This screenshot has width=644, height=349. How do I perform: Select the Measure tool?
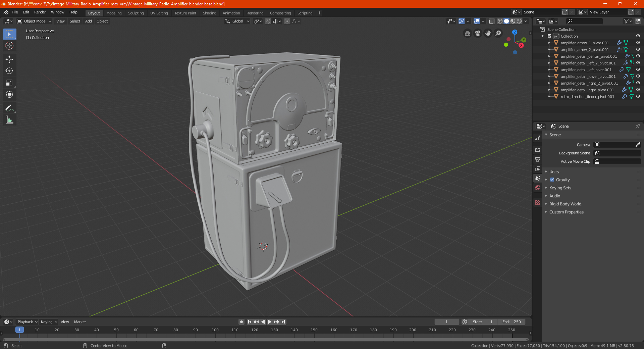point(9,120)
